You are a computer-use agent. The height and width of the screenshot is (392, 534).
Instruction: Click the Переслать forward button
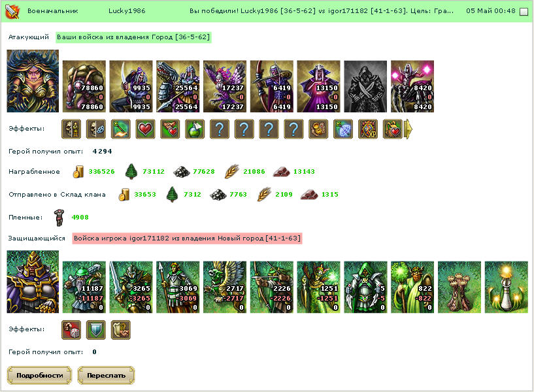(x=107, y=375)
